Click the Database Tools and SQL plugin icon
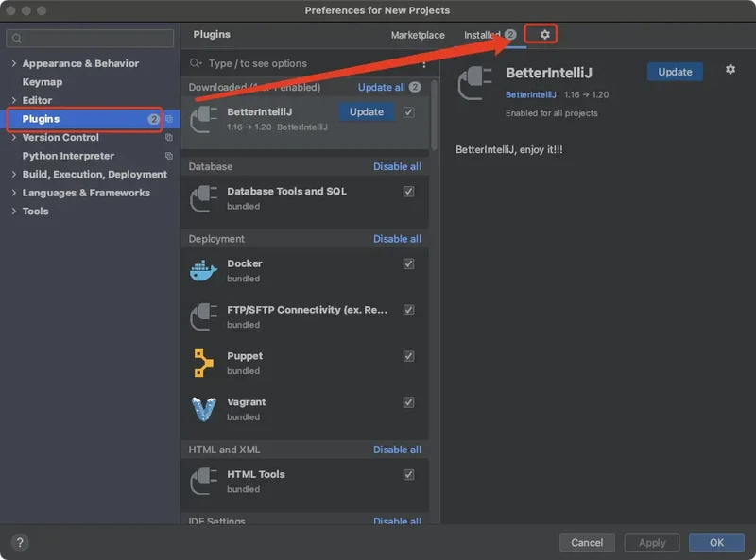The width and height of the screenshot is (756, 560). point(203,198)
